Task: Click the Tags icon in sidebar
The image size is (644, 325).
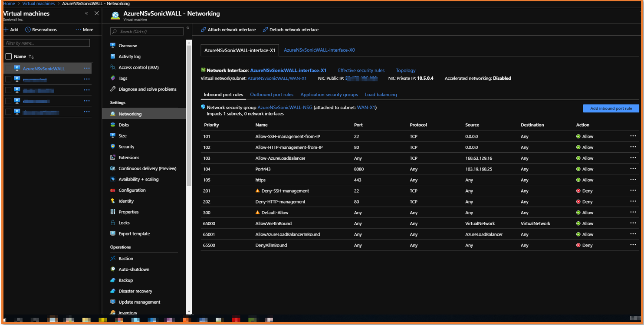Action: point(113,78)
